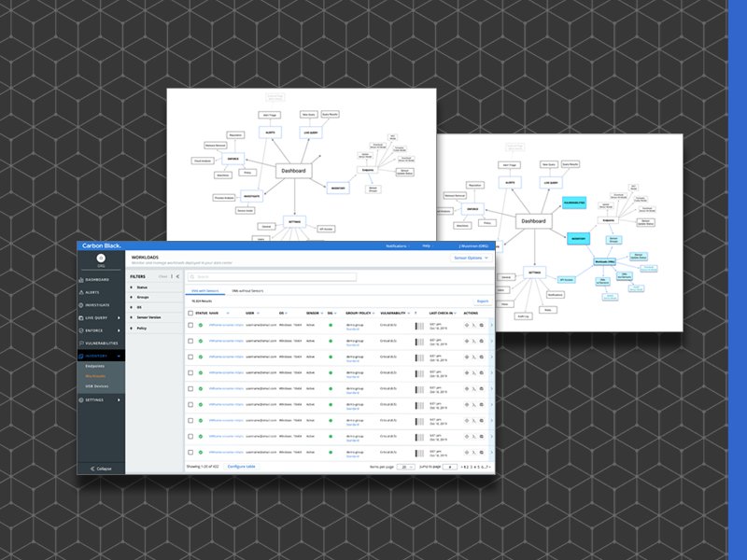Click the Jump to page input box

pos(450,468)
